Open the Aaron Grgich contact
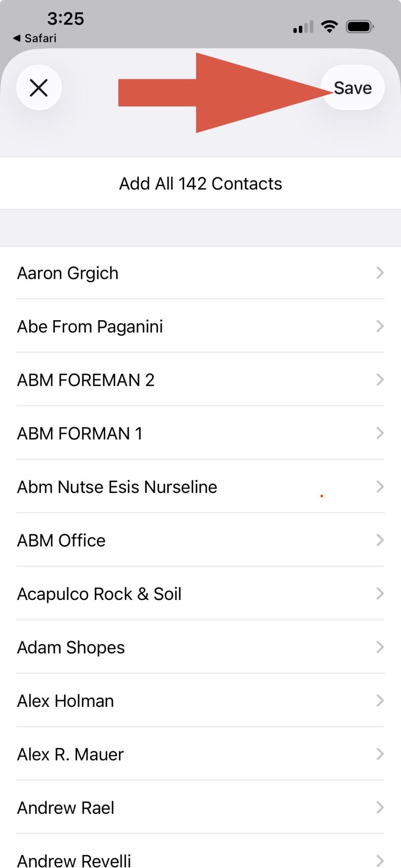 (67, 273)
